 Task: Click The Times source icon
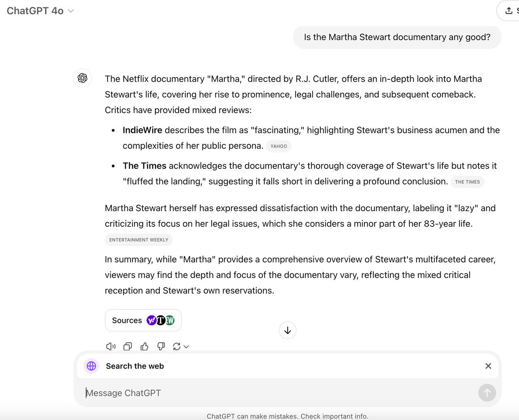pyautogui.click(x=161, y=320)
